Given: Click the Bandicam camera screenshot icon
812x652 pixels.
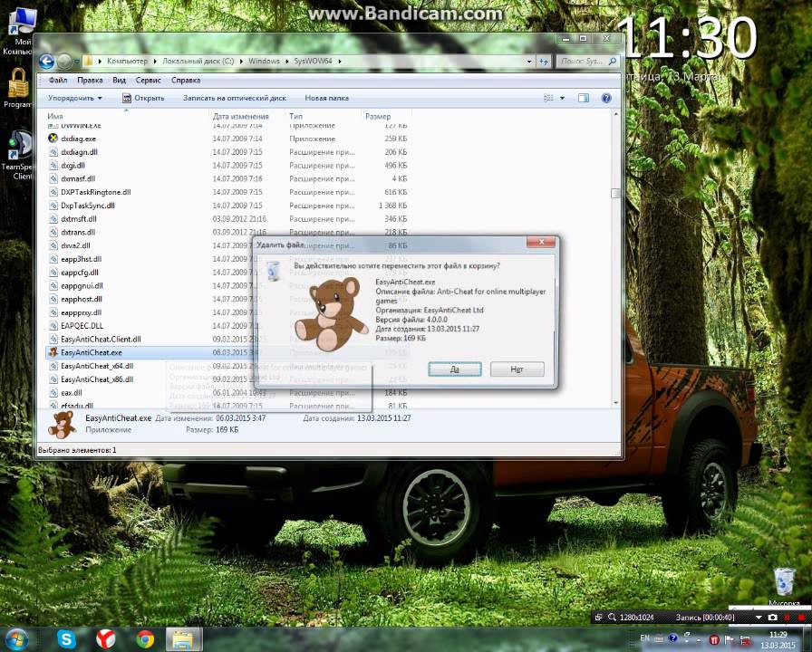Looking at the screenshot, I should click(x=773, y=618).
